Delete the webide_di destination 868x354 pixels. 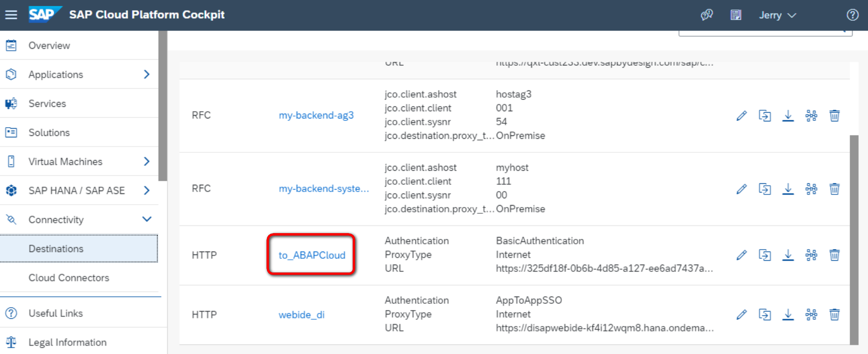[x=835, y=315]
